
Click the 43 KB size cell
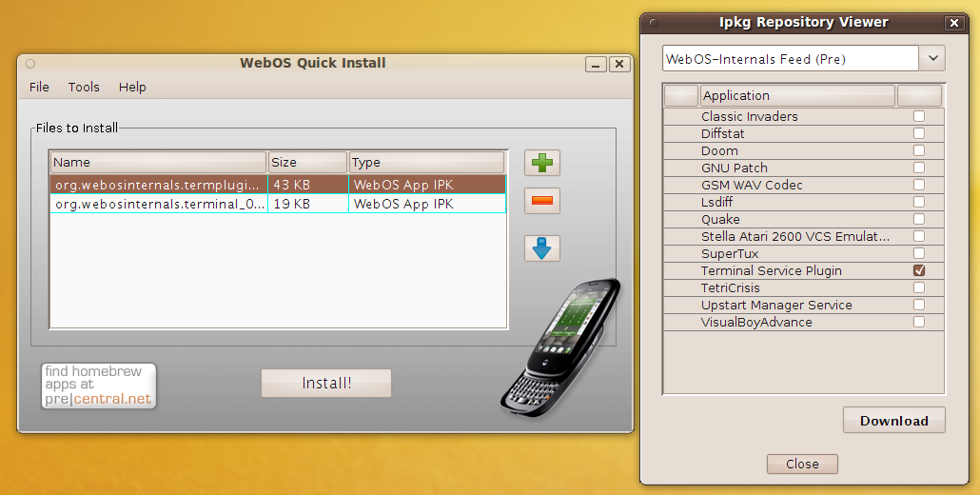[x=308, y=185]
